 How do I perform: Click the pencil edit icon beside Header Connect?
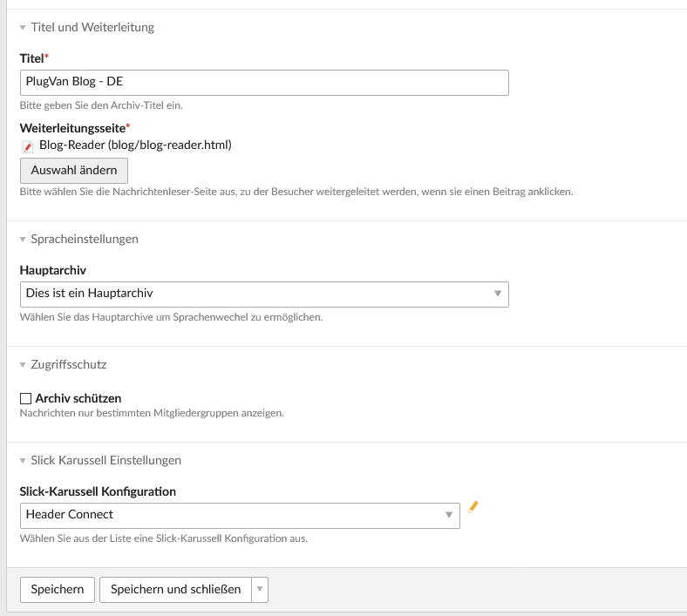[473, 506]
